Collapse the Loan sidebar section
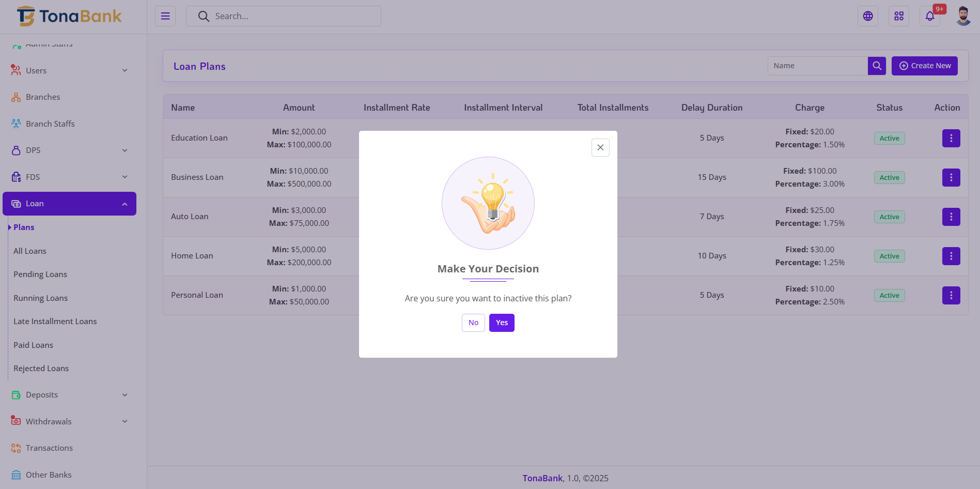The width and height of the screenshot is (980, 489). click(69, 204)
